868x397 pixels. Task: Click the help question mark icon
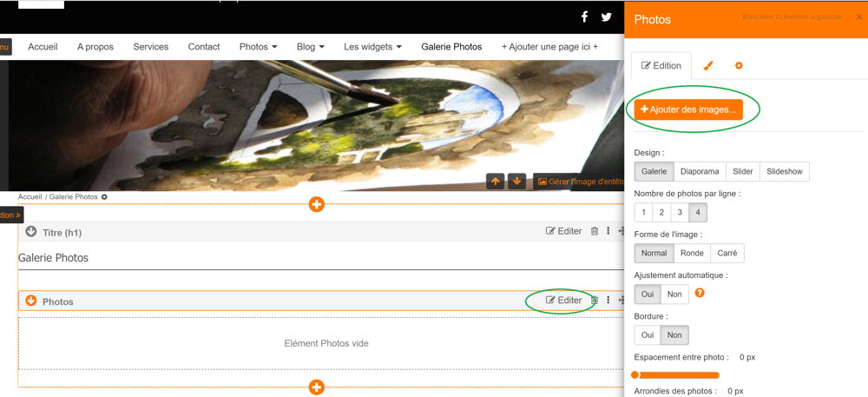[700, 294]
